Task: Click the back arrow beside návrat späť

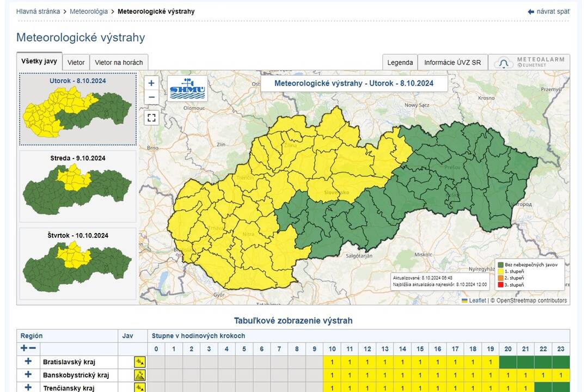Action: coord(531,11)
